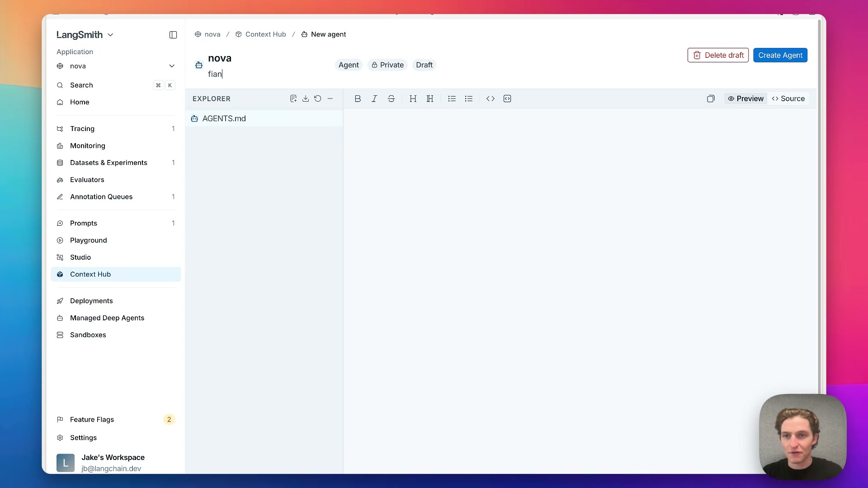Open the Tracing section
Image resolution: width=868 pixels, height=488 pixels.
click(116, 129)
